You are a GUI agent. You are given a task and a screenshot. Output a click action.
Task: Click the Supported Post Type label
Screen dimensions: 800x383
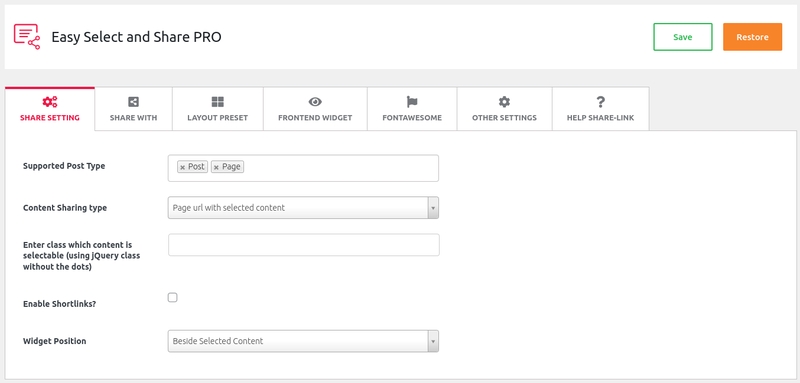tap(64, 166)
